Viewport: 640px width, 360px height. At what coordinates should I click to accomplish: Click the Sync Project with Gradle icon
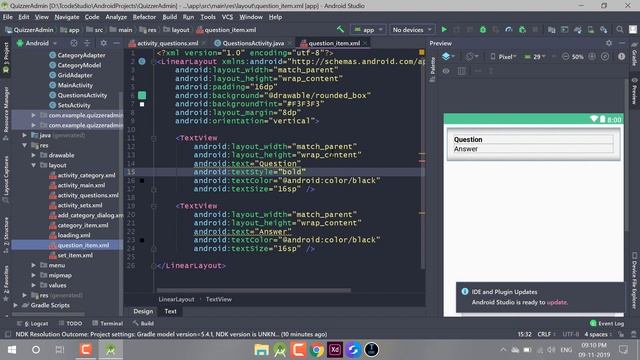(x=578, y=29)
